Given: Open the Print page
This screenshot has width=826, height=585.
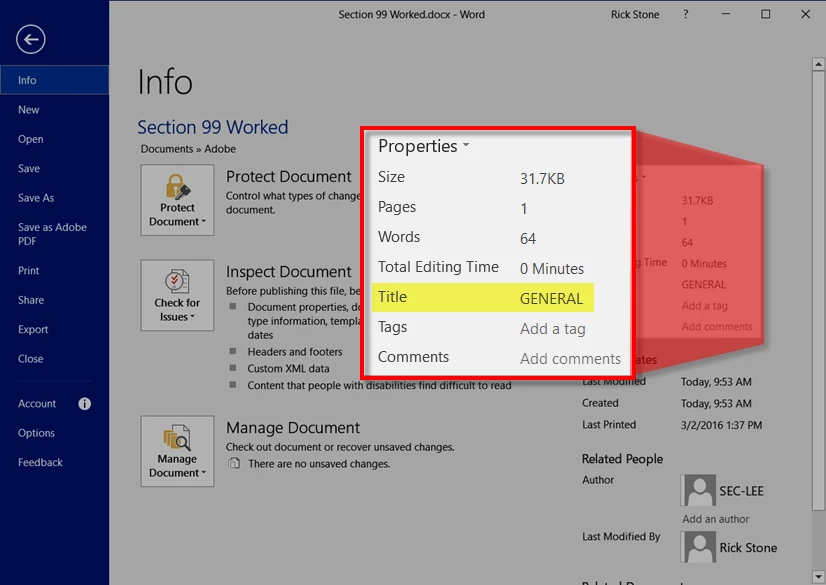Looking at the screenshot, I should [x=54, y=271].
